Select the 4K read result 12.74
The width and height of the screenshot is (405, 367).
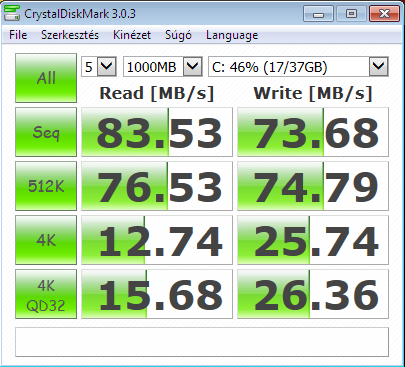pos(157,240)
